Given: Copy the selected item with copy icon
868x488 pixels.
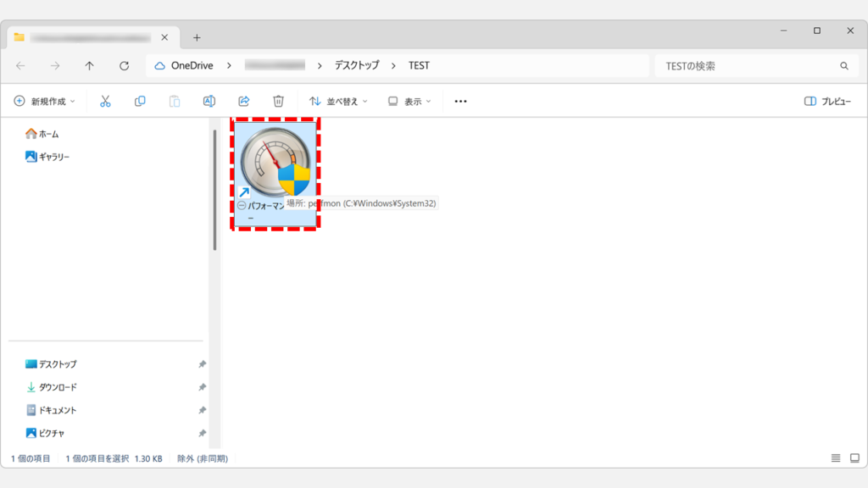Looking at the screenshot, I should [139, 101].
